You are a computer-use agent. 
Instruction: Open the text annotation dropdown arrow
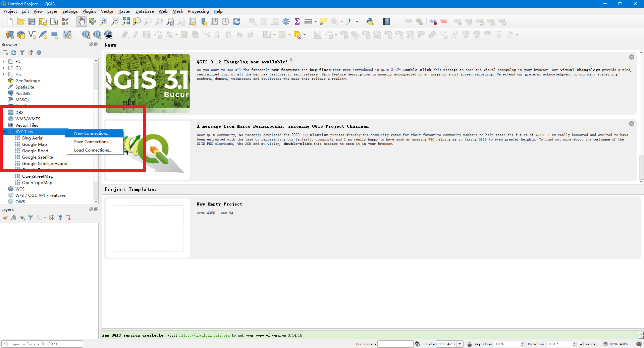pos(357,22)
